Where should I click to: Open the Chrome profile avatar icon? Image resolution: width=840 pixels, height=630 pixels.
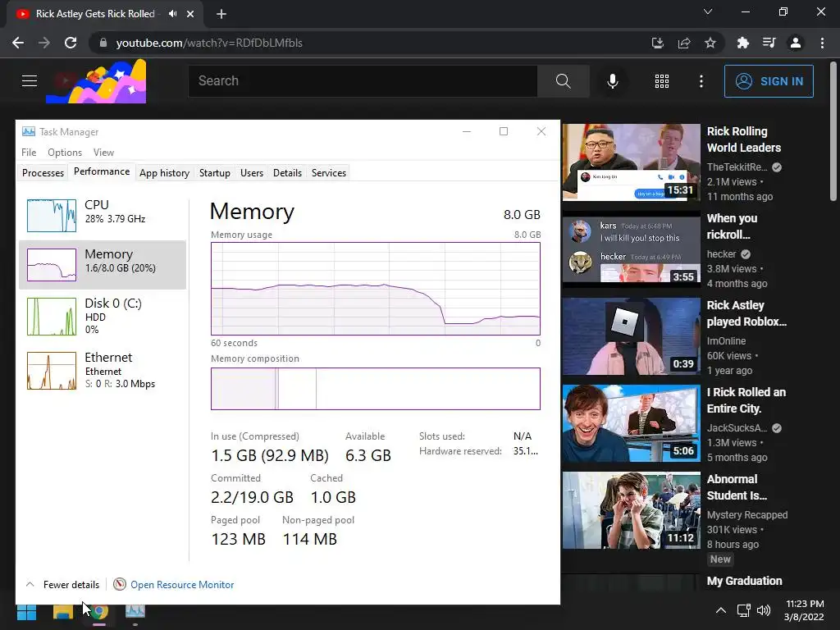(796, 43)
